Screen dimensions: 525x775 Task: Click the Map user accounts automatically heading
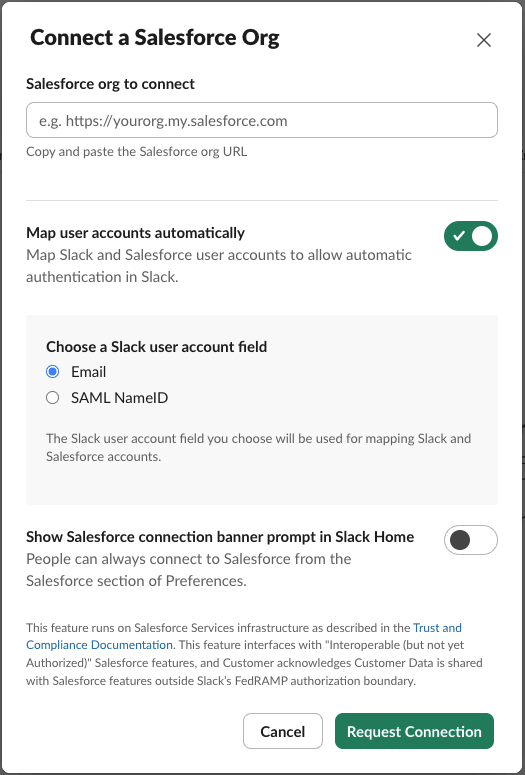tap(135, 233)
